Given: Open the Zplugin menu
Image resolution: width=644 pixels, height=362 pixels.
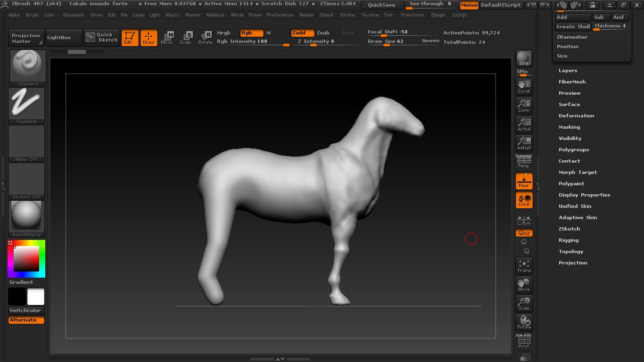Looking at the screenshot, I should (x=438, y=15).
